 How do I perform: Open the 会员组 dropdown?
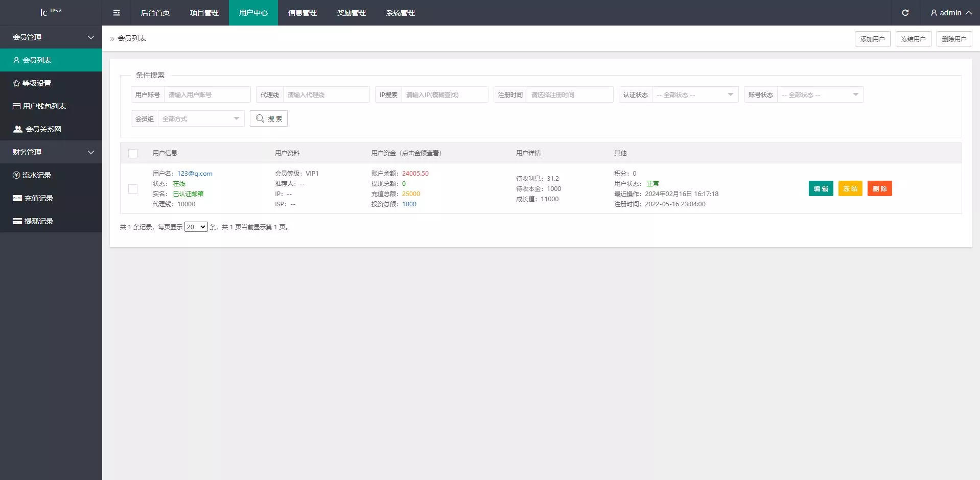tap(200, 118)
